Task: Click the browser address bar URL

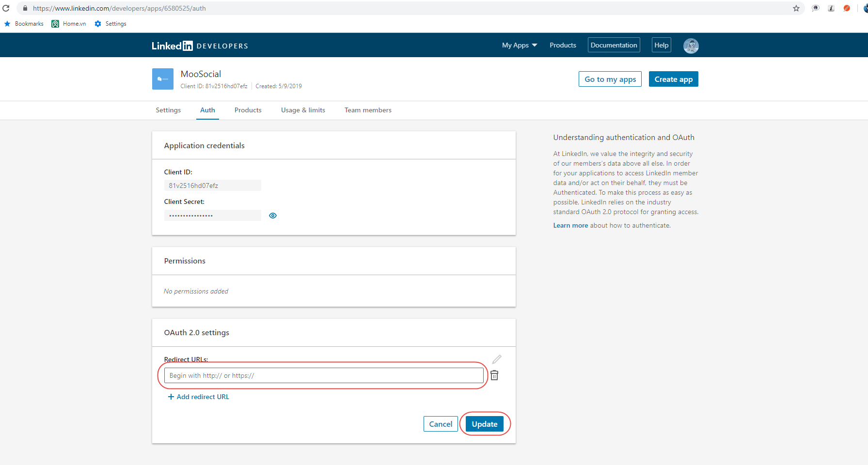Action: (x=119, y=8)
